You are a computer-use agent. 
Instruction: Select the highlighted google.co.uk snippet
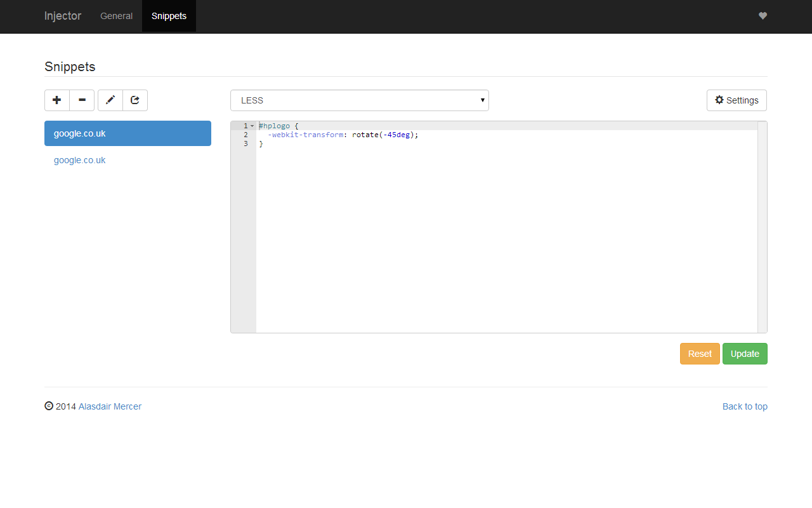click(128, 133)
